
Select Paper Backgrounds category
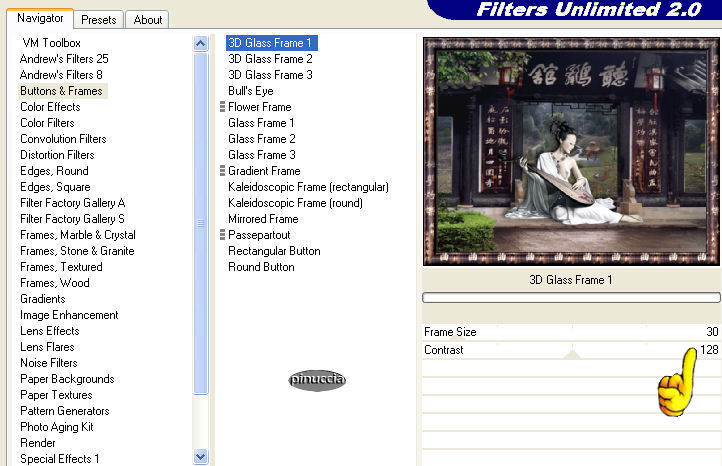pyautogui.click(x=67, y=379)
